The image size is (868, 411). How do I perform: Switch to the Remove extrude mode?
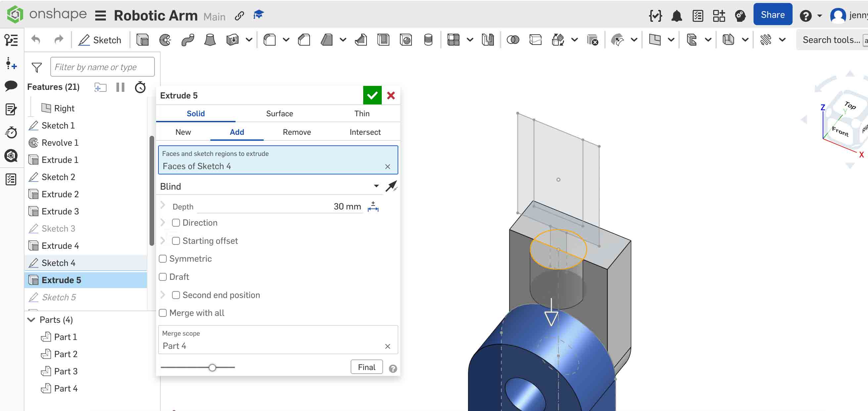coord(296,132)
